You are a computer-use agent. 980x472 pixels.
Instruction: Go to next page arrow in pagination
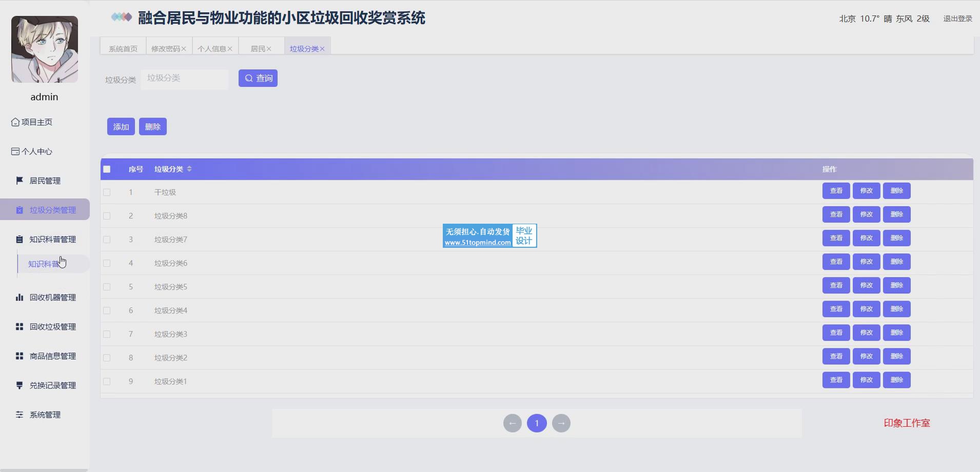coord(561,423)
